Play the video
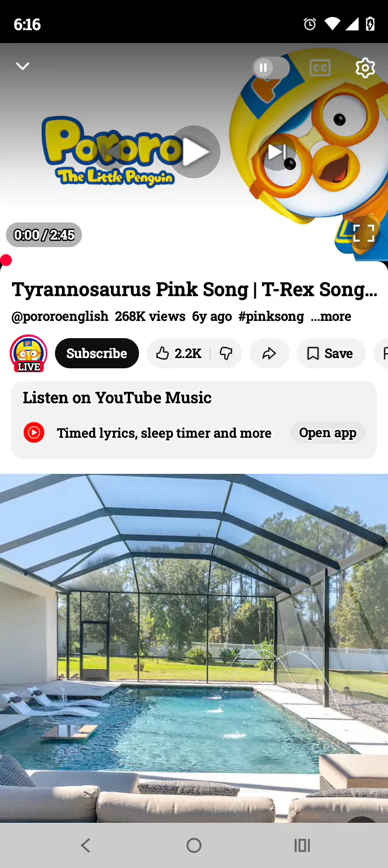The width and height of the screenshot is (388, 868). pos(194,152)
